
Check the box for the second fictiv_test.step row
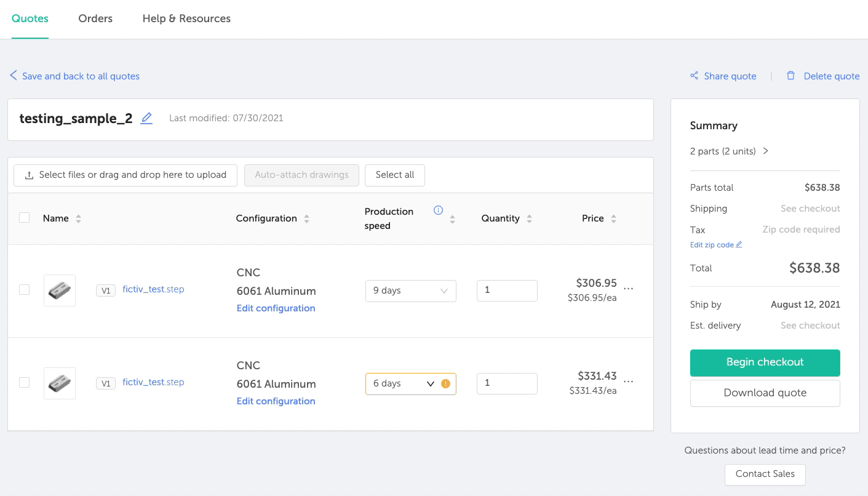click(x=25, y=383)
